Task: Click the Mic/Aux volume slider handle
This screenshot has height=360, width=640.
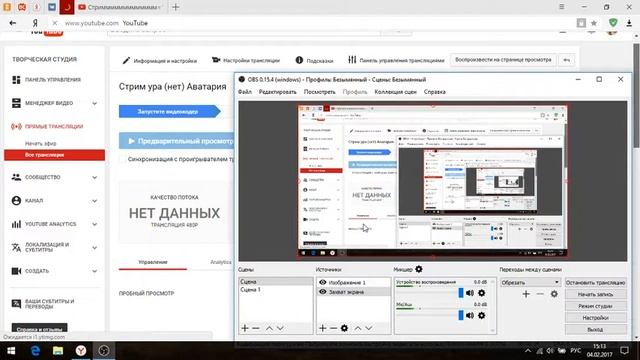Action: [461, 315]
